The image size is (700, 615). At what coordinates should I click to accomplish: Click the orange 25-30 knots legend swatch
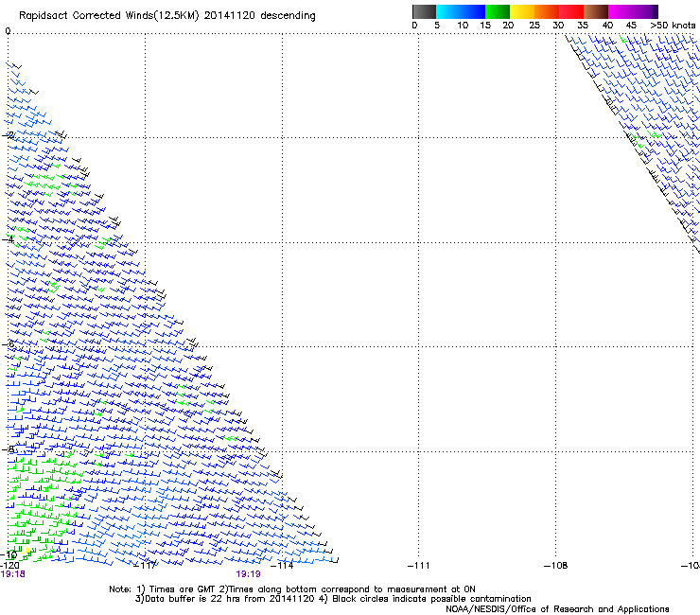click(x=547, y=11)
